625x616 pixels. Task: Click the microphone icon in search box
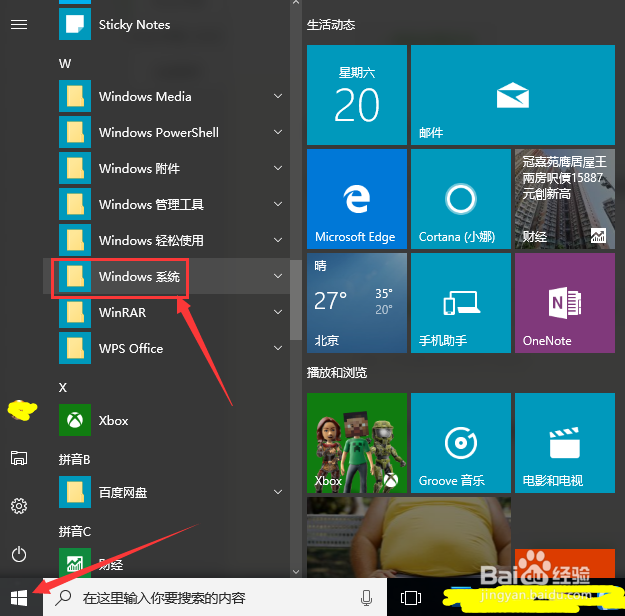pos(366,598)
